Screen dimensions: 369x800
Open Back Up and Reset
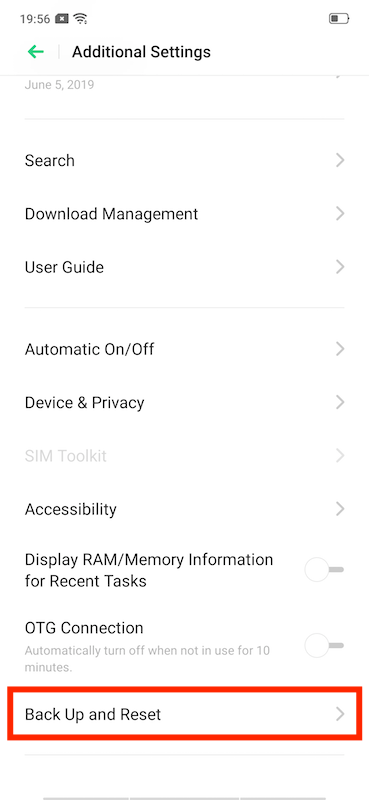coord(184,714)
